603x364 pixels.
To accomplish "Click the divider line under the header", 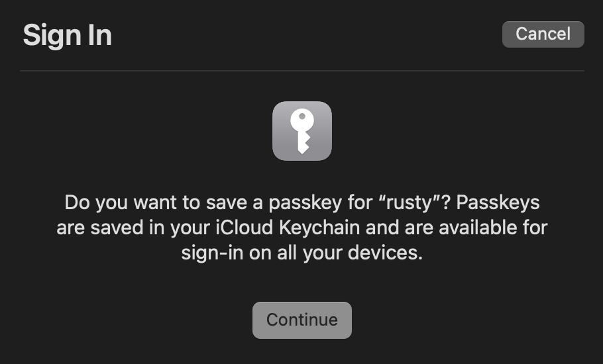I will (302, 71).
